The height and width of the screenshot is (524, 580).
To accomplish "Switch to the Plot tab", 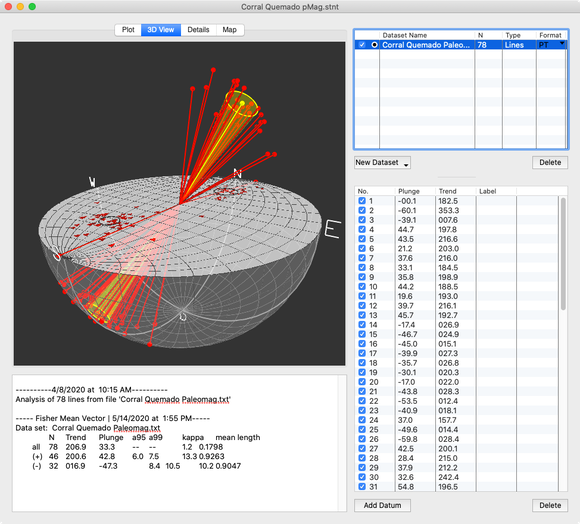I will pos(128,30).
